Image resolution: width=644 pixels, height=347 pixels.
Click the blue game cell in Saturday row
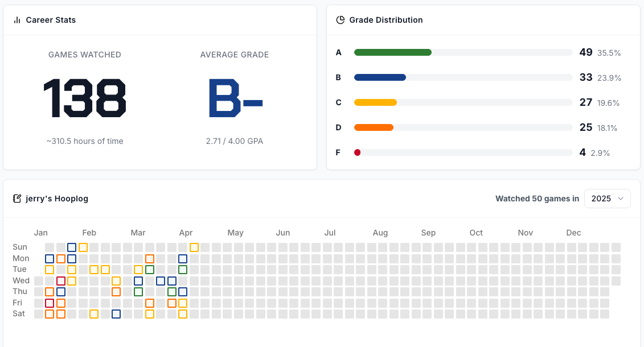(116, 314)
